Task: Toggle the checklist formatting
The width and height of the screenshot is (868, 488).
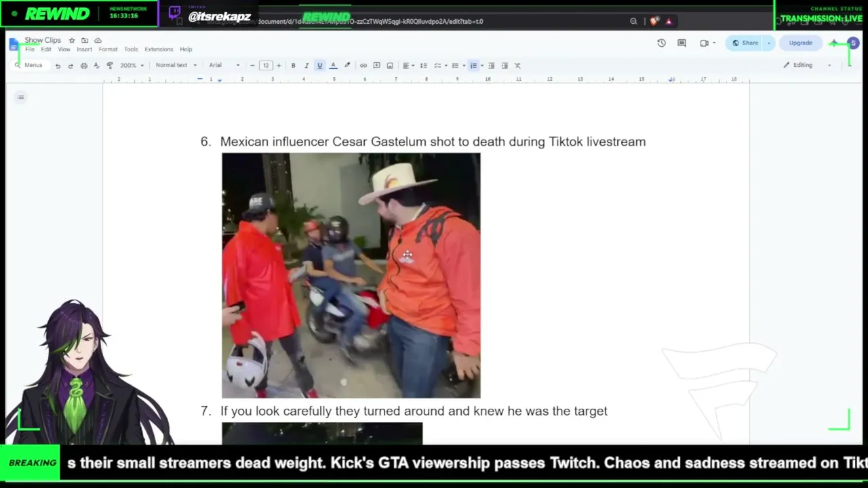Action: [x=439, y=66]
